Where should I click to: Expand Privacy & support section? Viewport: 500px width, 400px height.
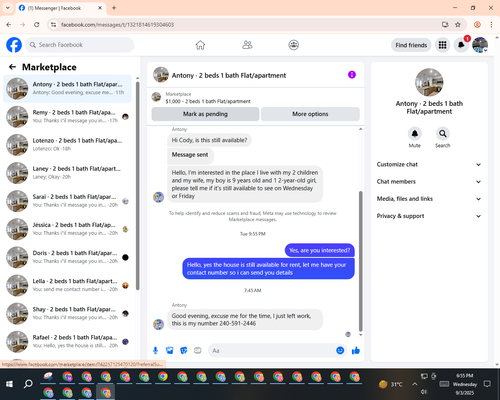coord(429,216)
